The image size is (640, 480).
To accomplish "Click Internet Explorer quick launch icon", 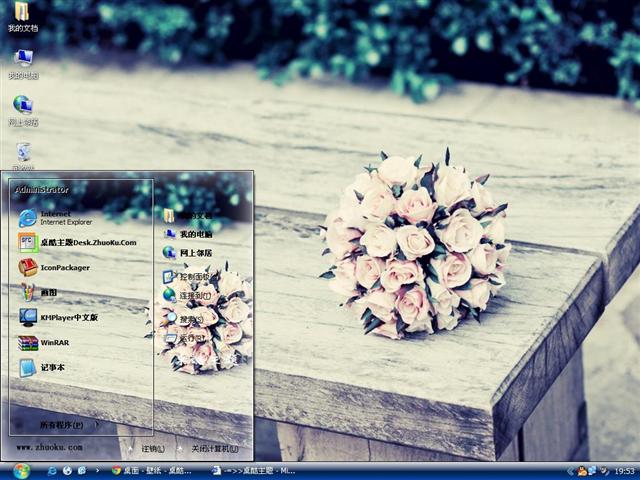I will [52, 471].
